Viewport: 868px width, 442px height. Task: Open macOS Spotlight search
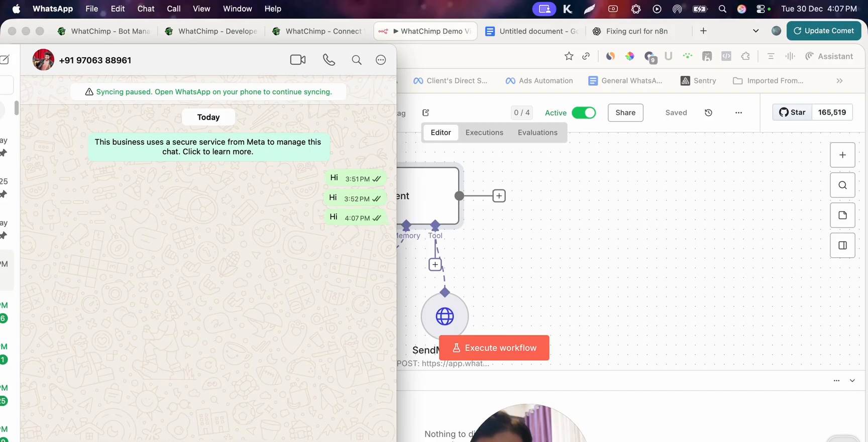coord(722,9)
